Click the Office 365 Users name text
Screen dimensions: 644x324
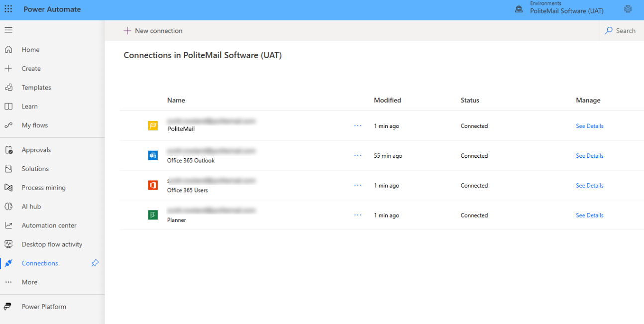[x=188, y=190]
